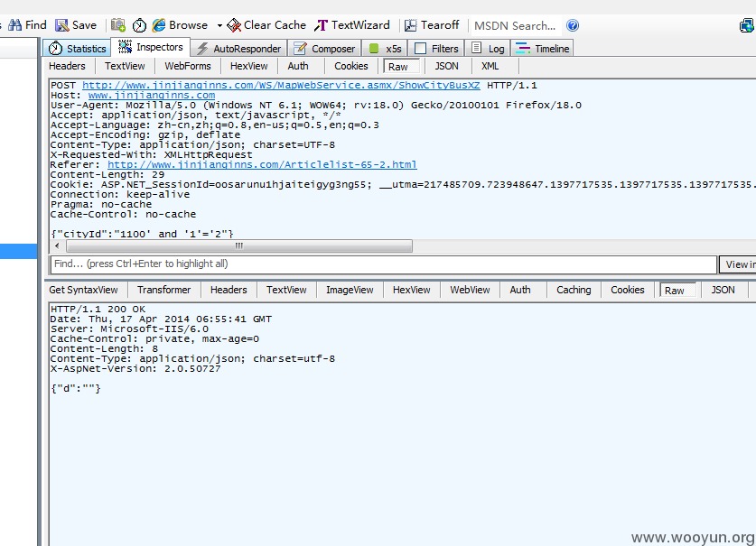
Task: Open the Log tab
Action: coord(488,48)
